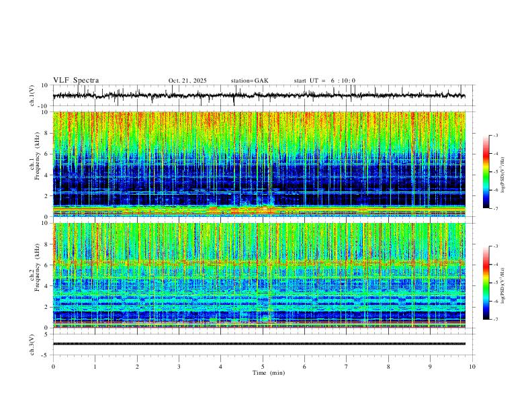Click the ch.2 "Frequency (kHz)" axis label
The height and width of the screenshot is (411, 532).
coord(37,267)
